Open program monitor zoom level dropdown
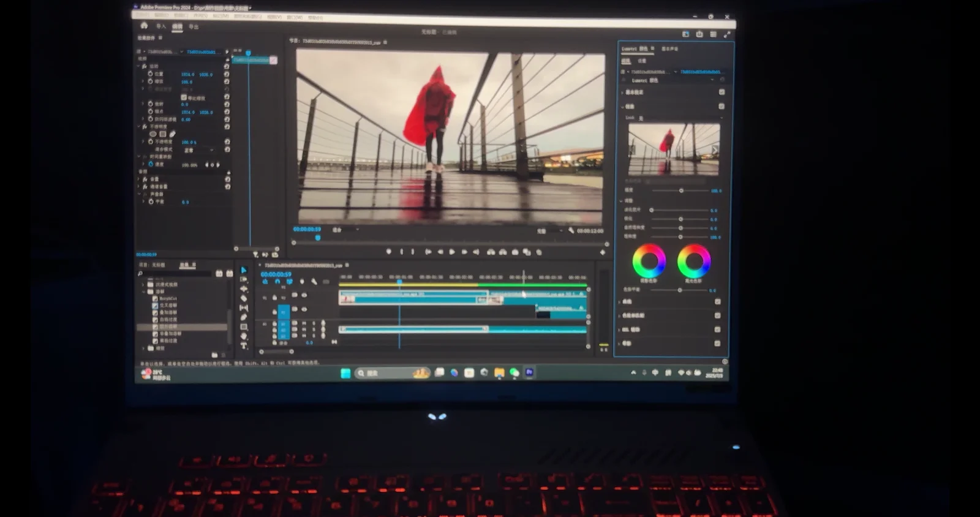980x517 pixels. [345, 230]
